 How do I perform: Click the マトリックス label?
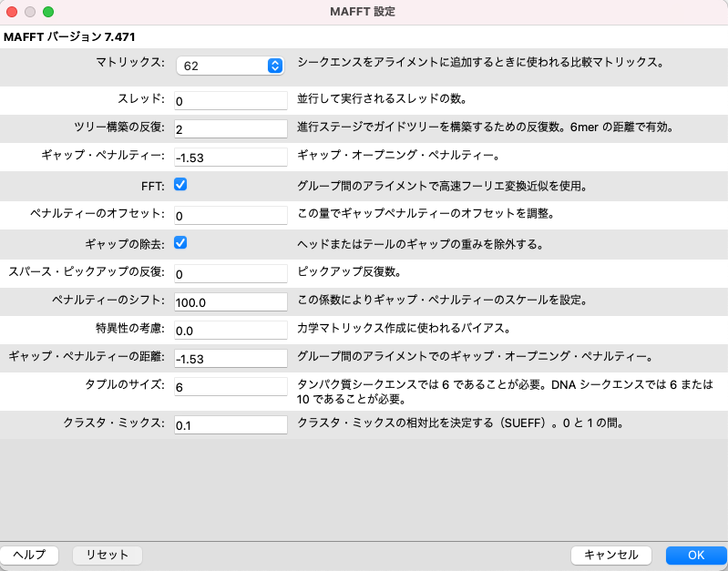click(130, 62)
